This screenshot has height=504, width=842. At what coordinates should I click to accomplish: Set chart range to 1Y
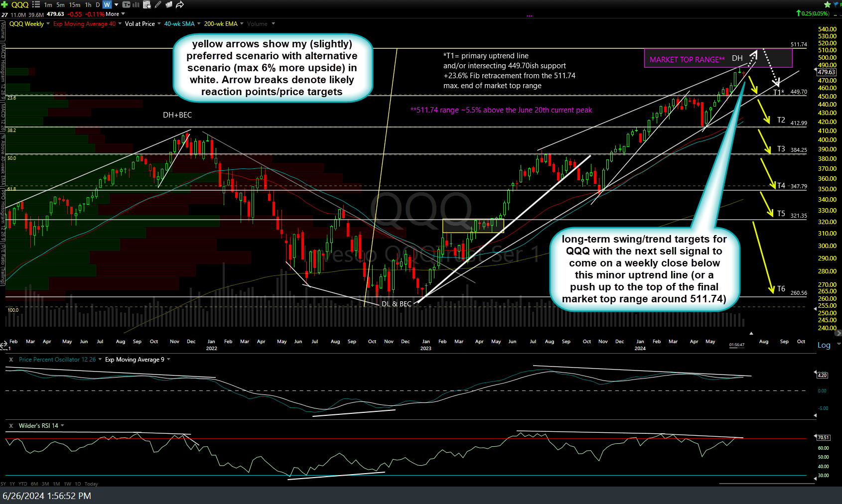[12, 484]
